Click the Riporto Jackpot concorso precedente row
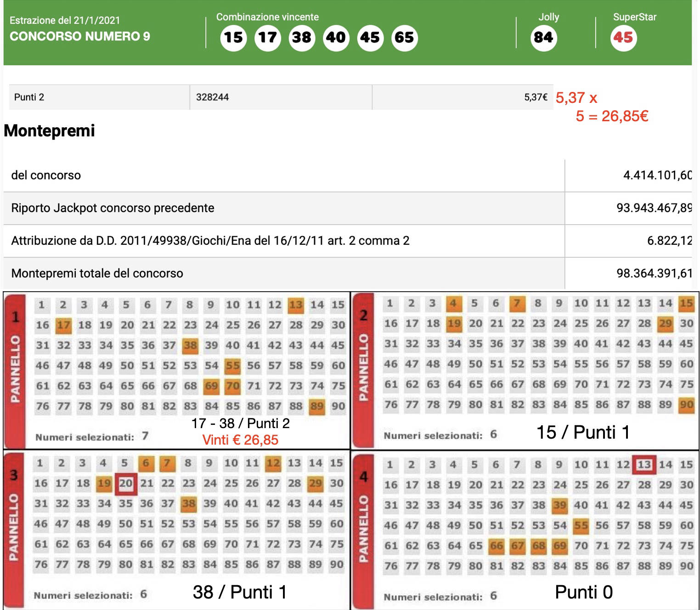The image size is (700, 610). pos(283,208)
